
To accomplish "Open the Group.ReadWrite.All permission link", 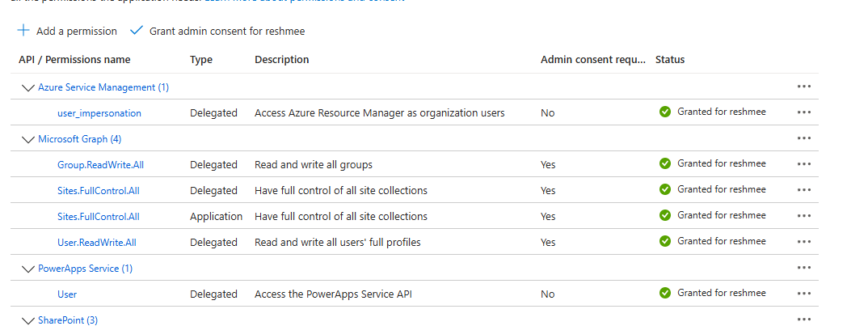I will [101, 165].
